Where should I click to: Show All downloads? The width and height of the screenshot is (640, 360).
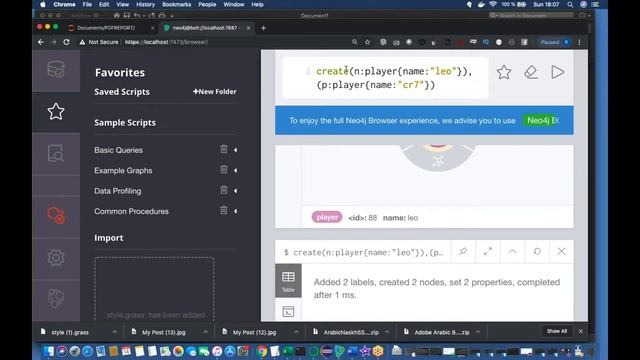(557, 331)
